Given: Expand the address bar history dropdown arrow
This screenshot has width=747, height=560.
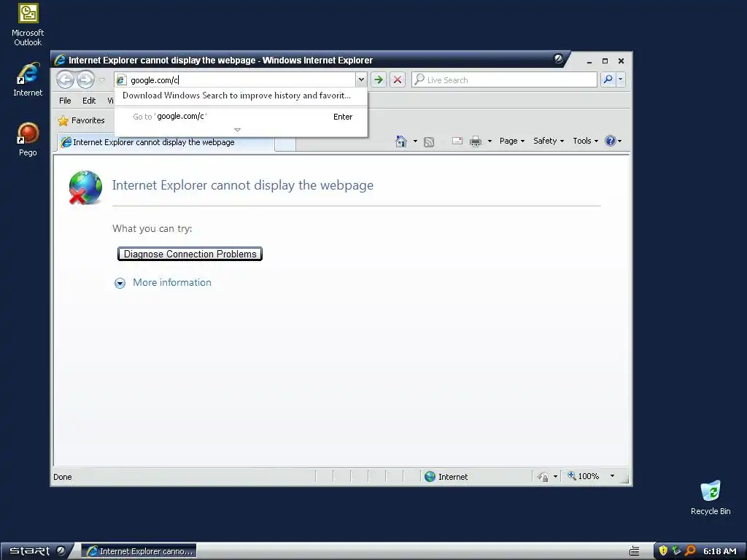Looking at the screenshot, I should click(361, 80).
